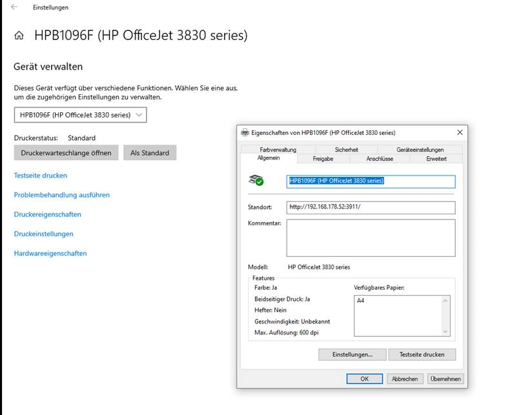Image resolution: width=532 pixels, height=415 pixels.
Task: Click 'Farbe: Ja' feature text
Action: pos(265,287)
